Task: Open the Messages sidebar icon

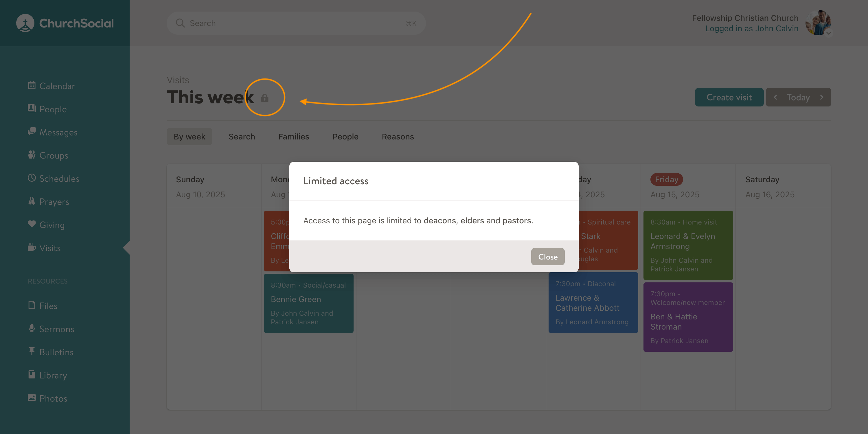Action: pyautogui.click(x=32, y=131)
